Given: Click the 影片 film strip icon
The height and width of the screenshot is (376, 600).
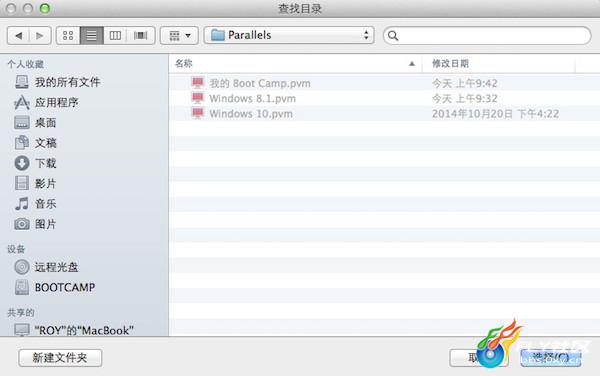Looking at the screenshot, I should pyautogui.click(x=22, y=183).
